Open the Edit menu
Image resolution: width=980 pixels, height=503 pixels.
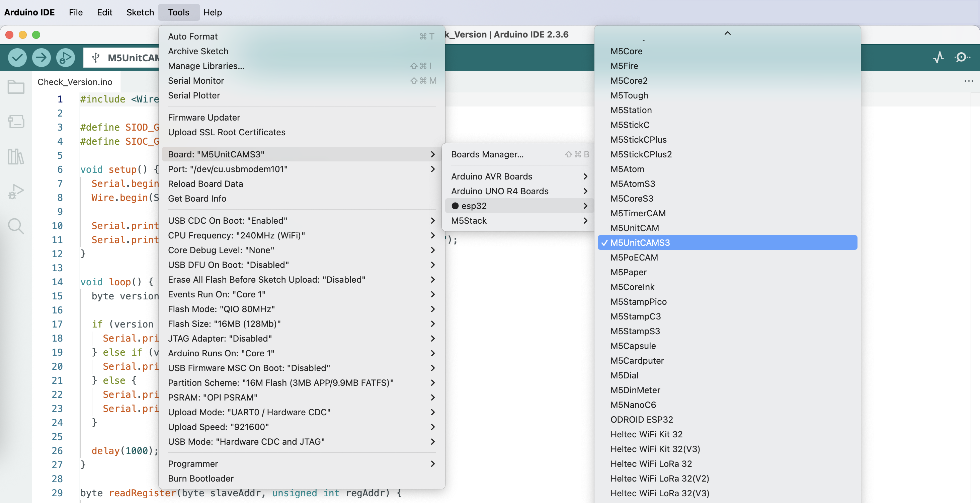(x=105, y=12)
